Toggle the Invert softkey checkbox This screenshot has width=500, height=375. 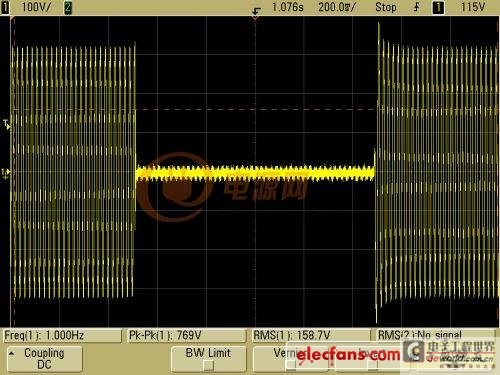coord(373,365)
